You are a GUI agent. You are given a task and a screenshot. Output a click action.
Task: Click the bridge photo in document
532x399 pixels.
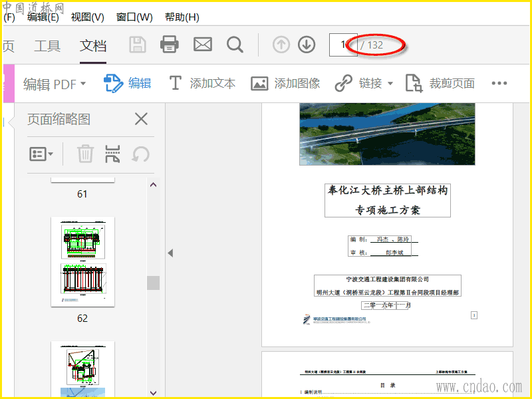click(x=387, y=134)
